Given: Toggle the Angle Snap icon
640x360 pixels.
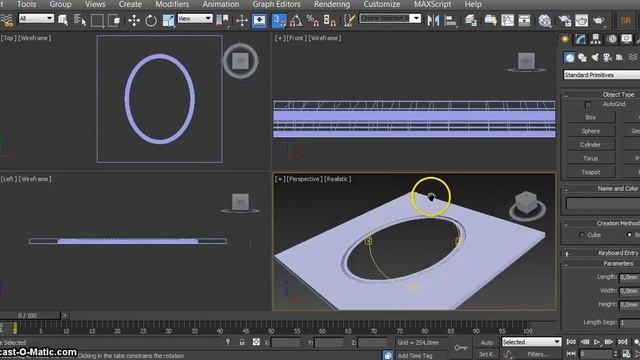Looking at the screenshot, I should click(296, 20).
